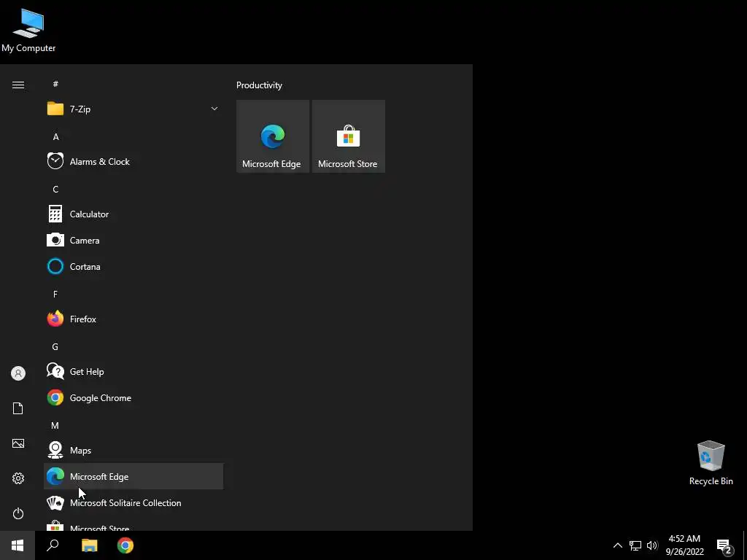Open the network icon in the system tray
747x560 pixels.
tap(635, 545)
